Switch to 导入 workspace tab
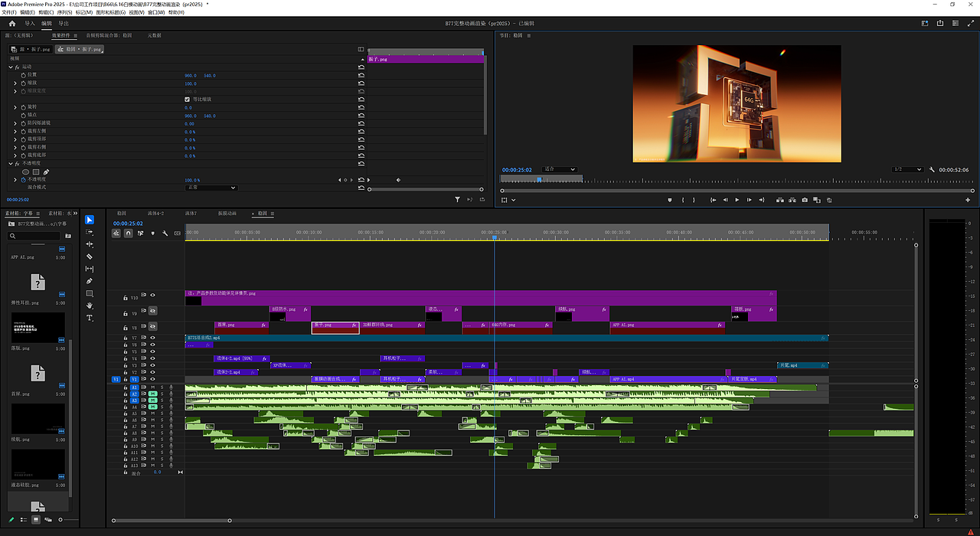This screenshot has width=980, height=536. pyautogui.click(x=30, y=24)
